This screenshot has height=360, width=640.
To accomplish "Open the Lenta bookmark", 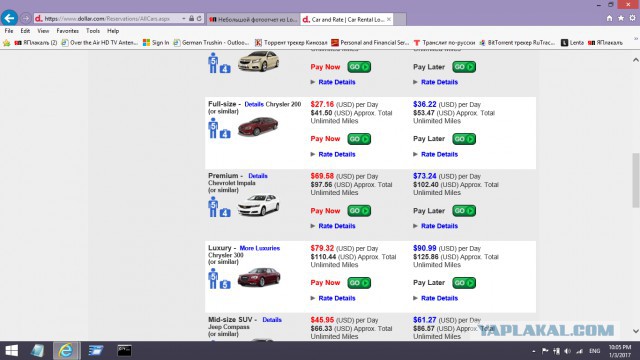I will point(572,42).
